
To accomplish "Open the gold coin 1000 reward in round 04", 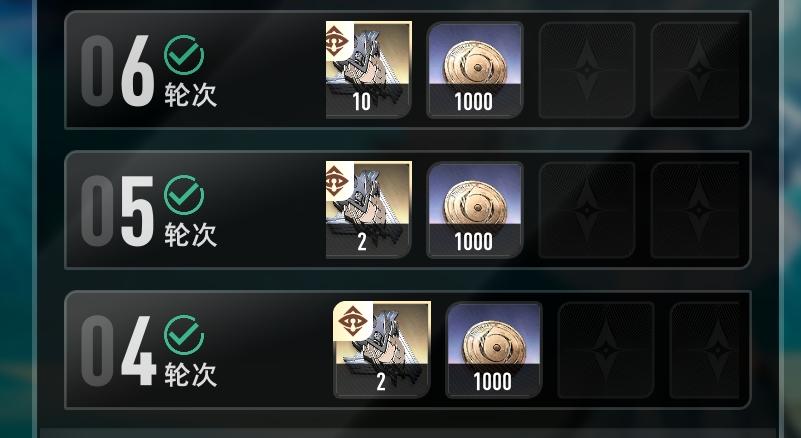I will click(494, 350).
